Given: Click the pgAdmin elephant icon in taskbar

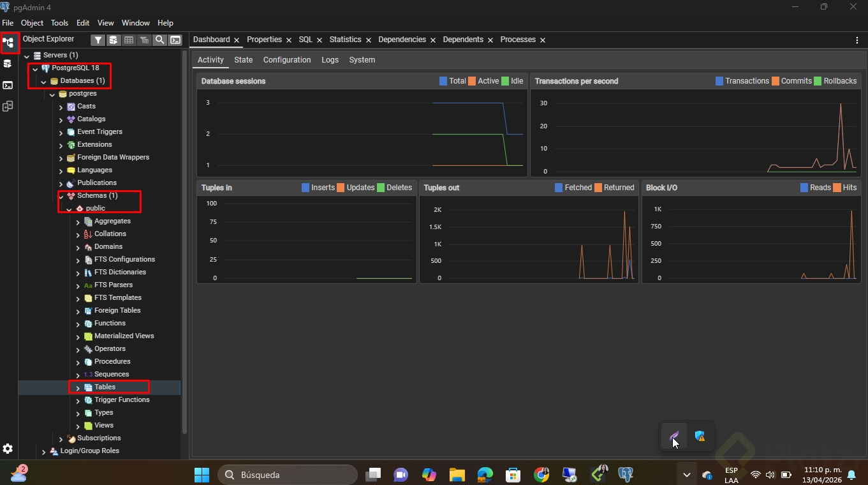Looking at the screenshot, I should pyautogui.click(x=626, y=474).
